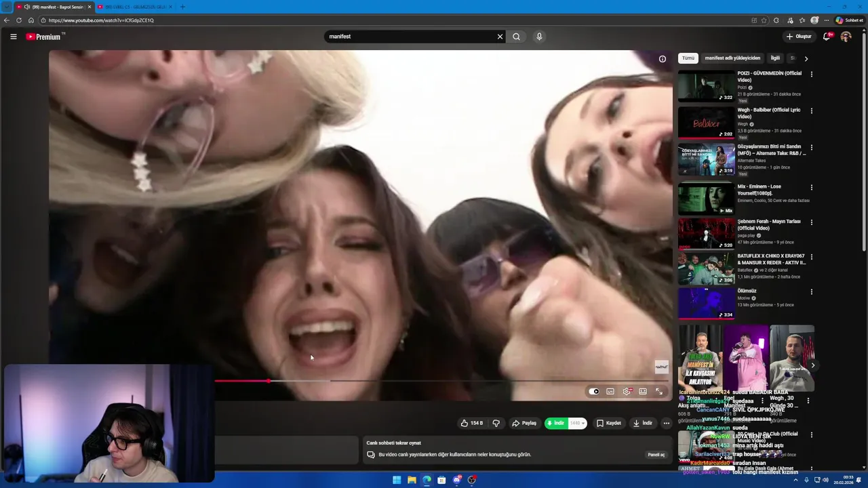Show video info card icon

coord(663,59)
